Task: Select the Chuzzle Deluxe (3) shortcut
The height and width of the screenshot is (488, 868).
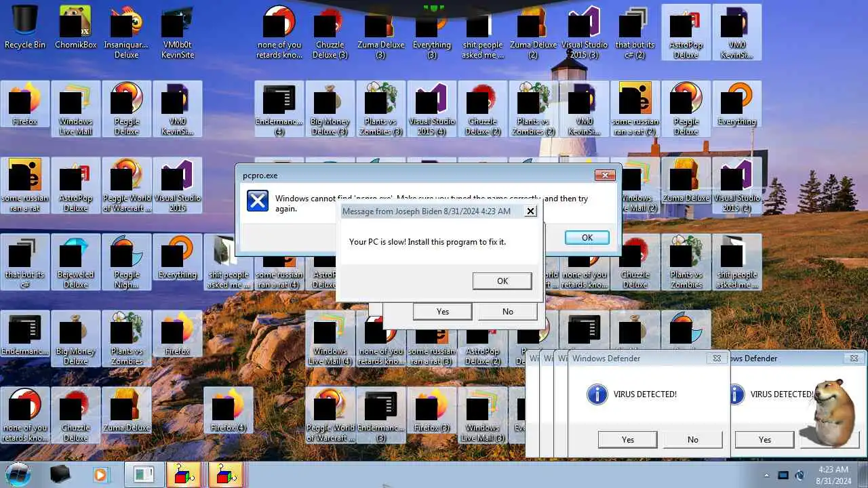Action: (x=330, y=31)
